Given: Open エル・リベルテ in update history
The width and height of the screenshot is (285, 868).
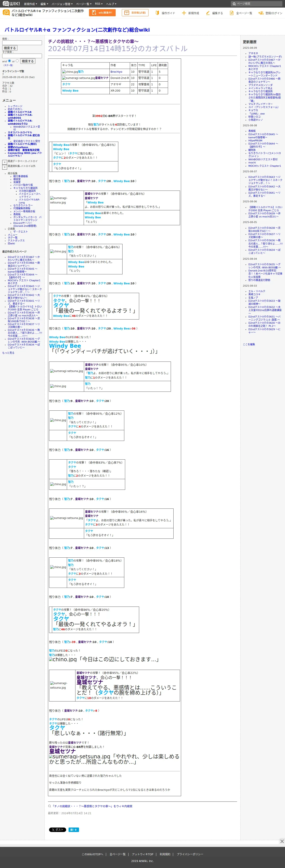Looking at the screenshot, I should pyautogui.click(x=257, y=291).
